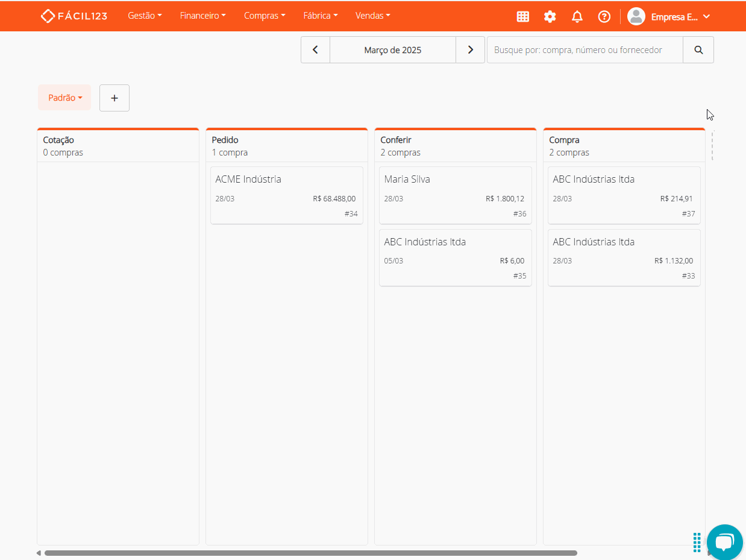746x560 pixels.
Task: Click the purchase search input field
Action: [585, 50]
